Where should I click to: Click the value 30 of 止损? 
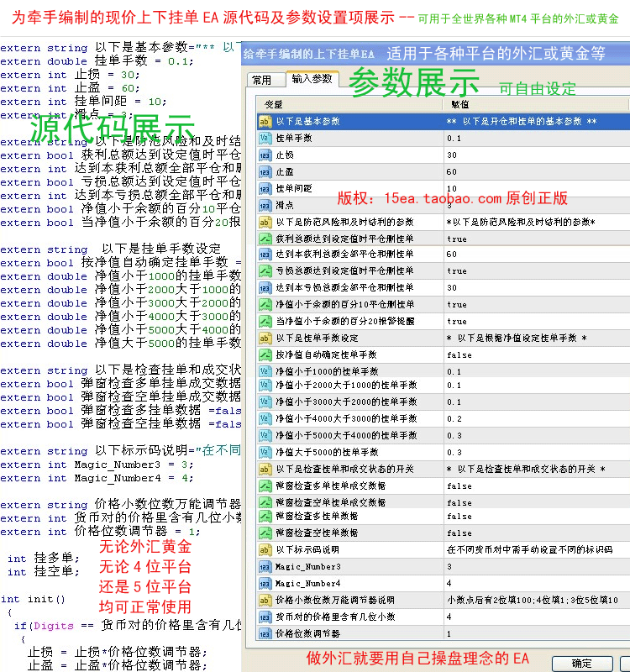[452, 155]
